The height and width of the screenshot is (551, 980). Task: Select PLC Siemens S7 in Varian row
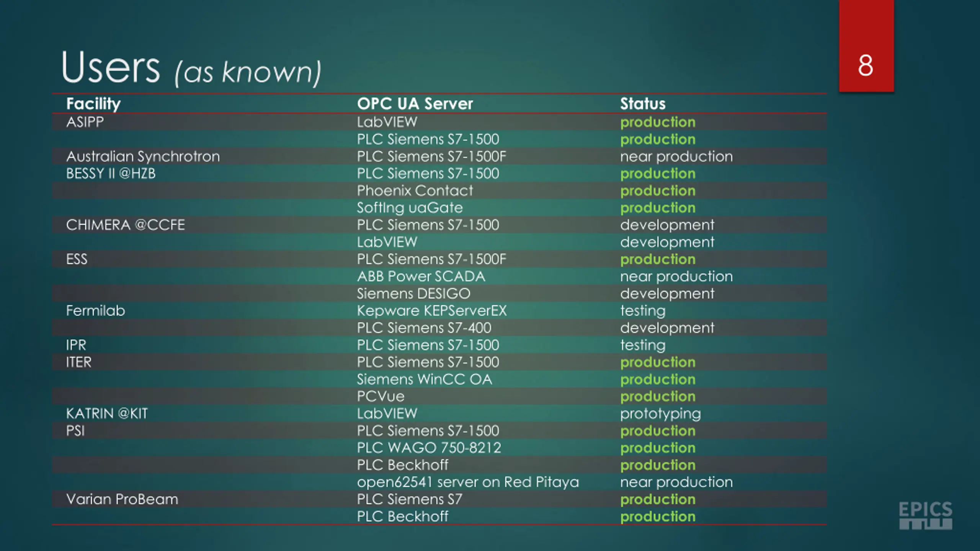(x=410, y=499)
